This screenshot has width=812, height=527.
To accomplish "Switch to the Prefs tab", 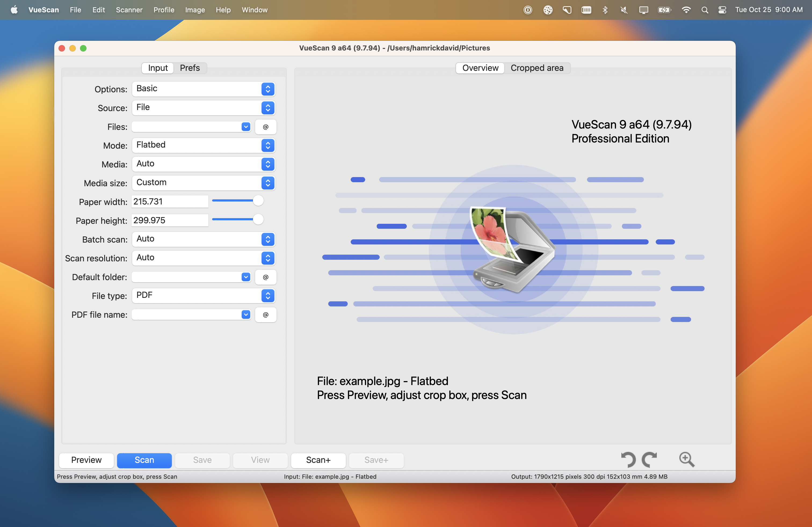I will [190, 68].
